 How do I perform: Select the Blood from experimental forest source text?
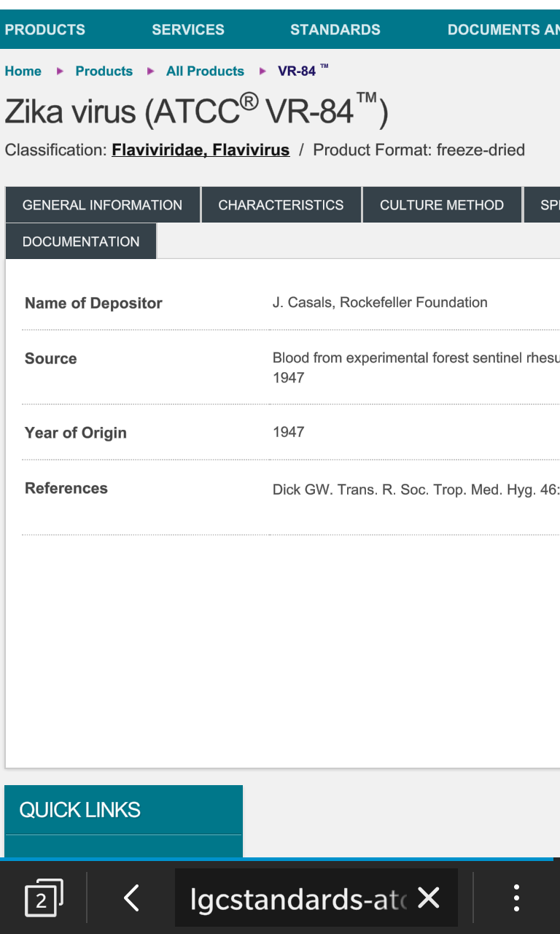coord(416,368)
